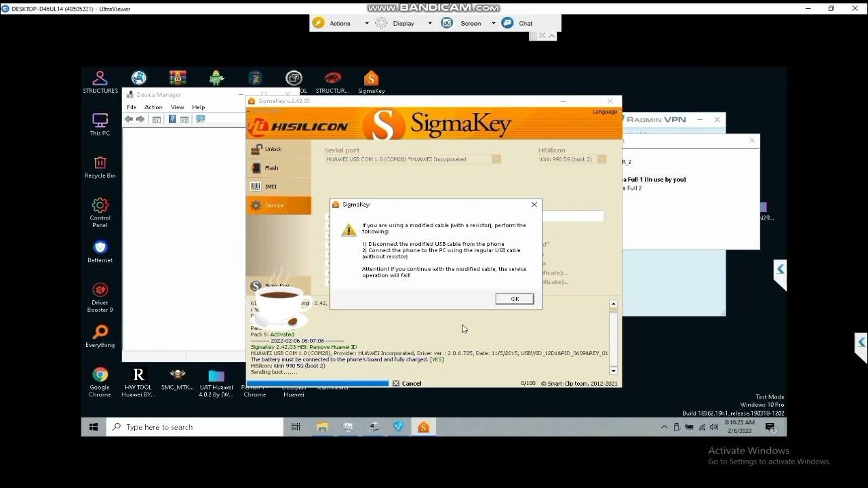Image resolution: width=868 pixels, height=488 pixels.
Task: Open the UltraViewer Actions menu
Action: coord(340,23)
